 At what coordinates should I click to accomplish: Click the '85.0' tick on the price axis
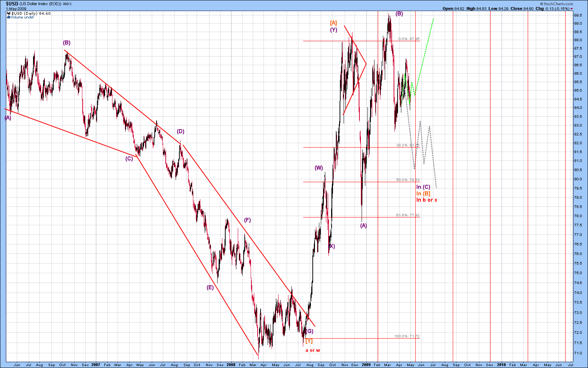pyautogui.click(x=578, y=91)
